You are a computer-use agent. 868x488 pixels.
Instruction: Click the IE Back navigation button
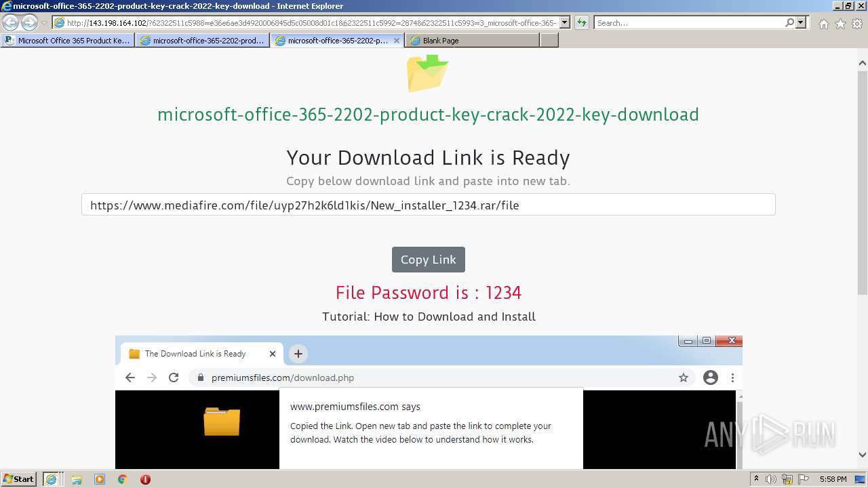[x=11, y=22]
